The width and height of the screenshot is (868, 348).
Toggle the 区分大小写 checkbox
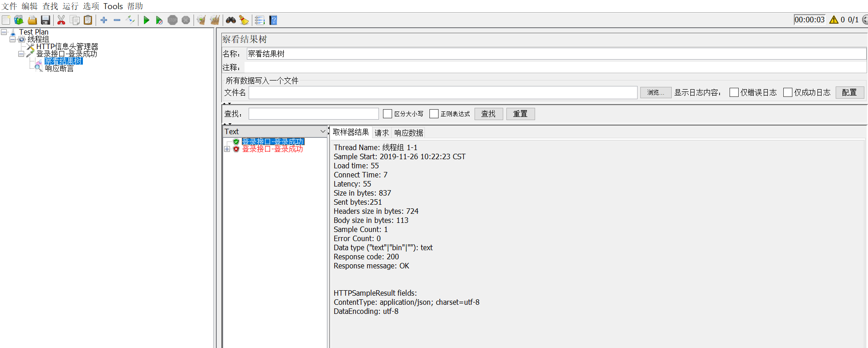point(388,114)
